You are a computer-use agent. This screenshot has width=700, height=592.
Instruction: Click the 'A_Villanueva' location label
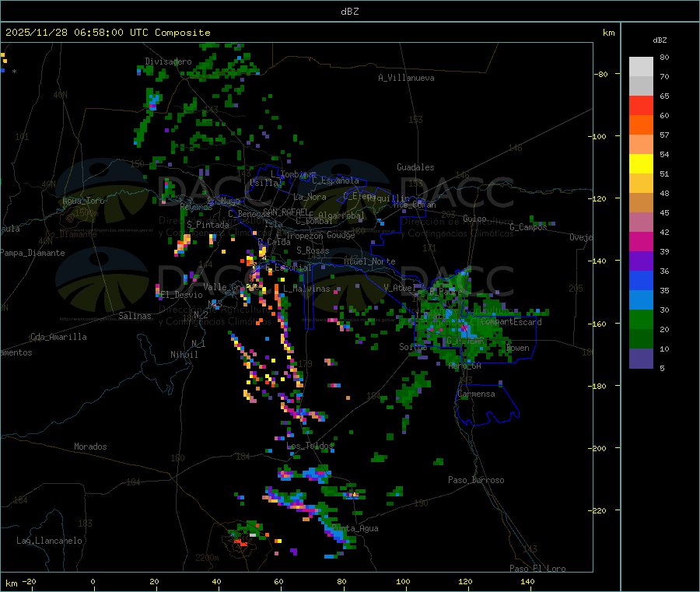click(x=406, y=78)
